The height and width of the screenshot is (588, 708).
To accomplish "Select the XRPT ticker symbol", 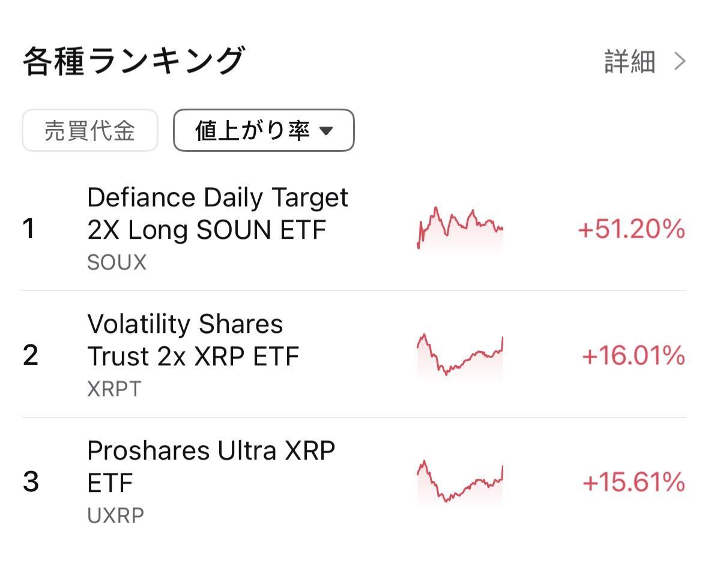I will (114, 389).
